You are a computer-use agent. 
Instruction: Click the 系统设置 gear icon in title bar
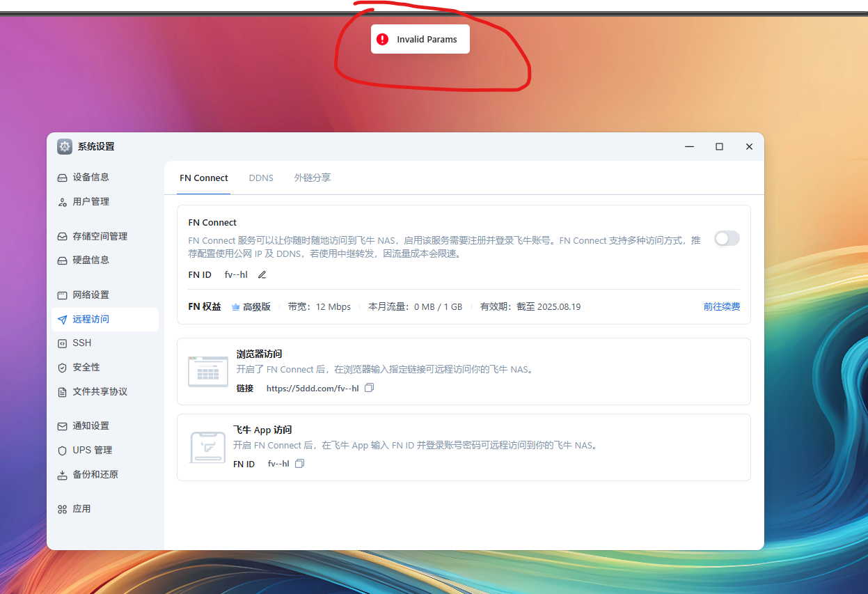(x=65, y=147)
